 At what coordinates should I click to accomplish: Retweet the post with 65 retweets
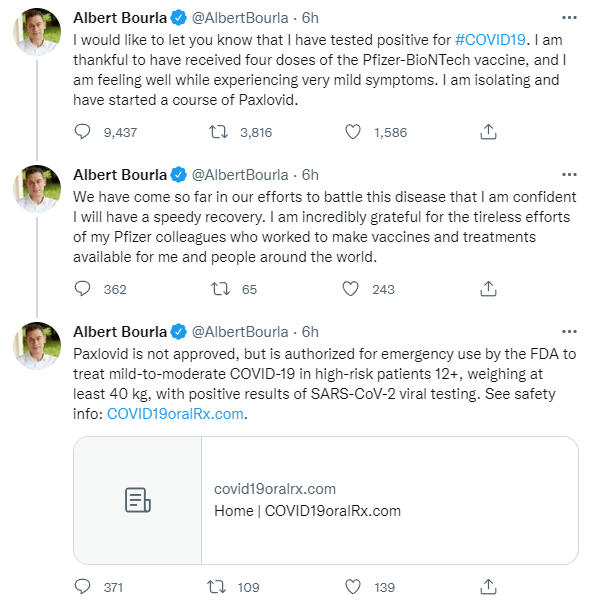click(x=220, y=289)
